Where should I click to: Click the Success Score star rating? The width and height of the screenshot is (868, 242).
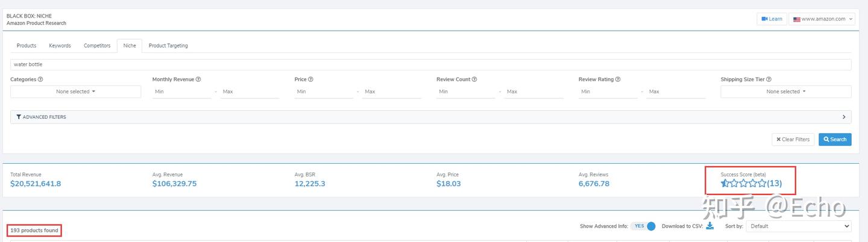point(744,184)
